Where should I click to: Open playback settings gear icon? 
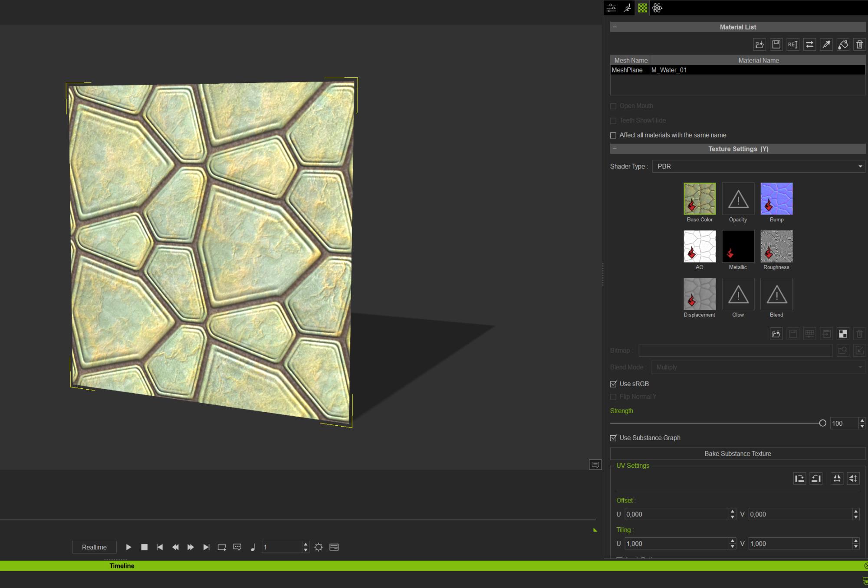pos(319,547)
